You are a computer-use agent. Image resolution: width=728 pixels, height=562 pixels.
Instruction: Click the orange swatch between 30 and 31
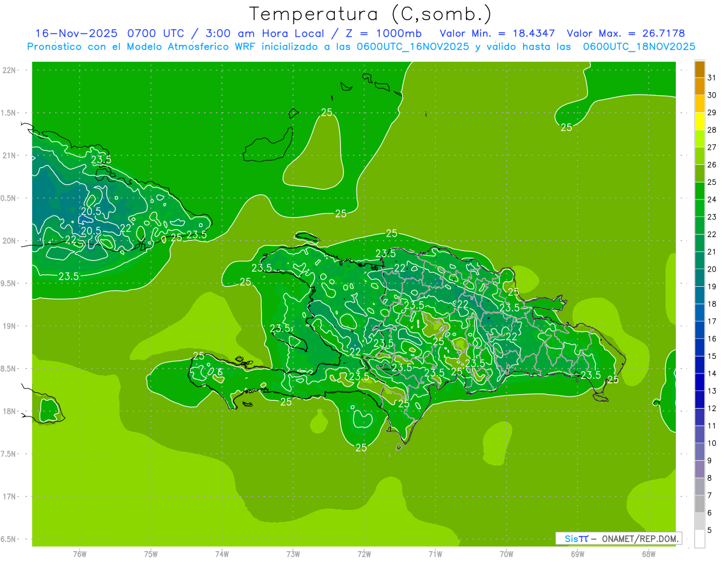(699, 86)
